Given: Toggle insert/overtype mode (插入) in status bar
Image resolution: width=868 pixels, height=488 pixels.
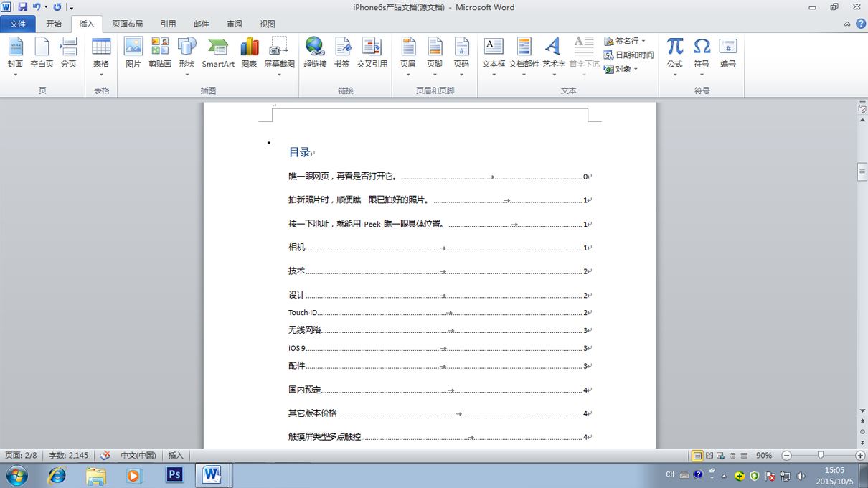Looking at the screenshot, I should pyautogui.click(x=176, y=455).
